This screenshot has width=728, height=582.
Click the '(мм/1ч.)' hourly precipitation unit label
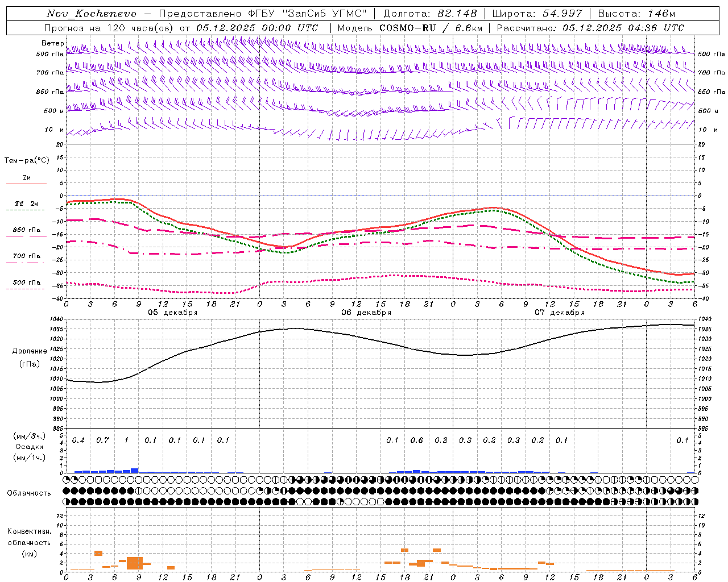point(29,458)
